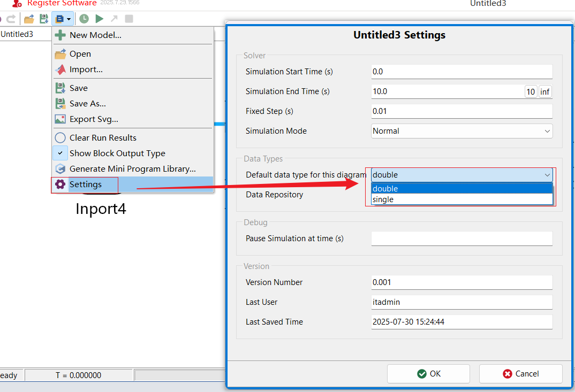The image size is (575, 392).
Task: Click the redo arrow in toolbar
Action: coord(11,19)
